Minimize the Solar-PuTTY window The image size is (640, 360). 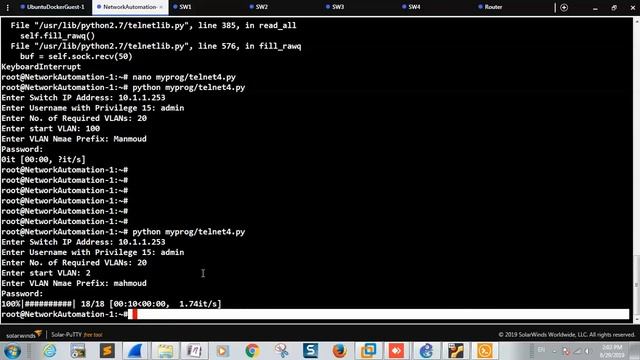(596, 8)
